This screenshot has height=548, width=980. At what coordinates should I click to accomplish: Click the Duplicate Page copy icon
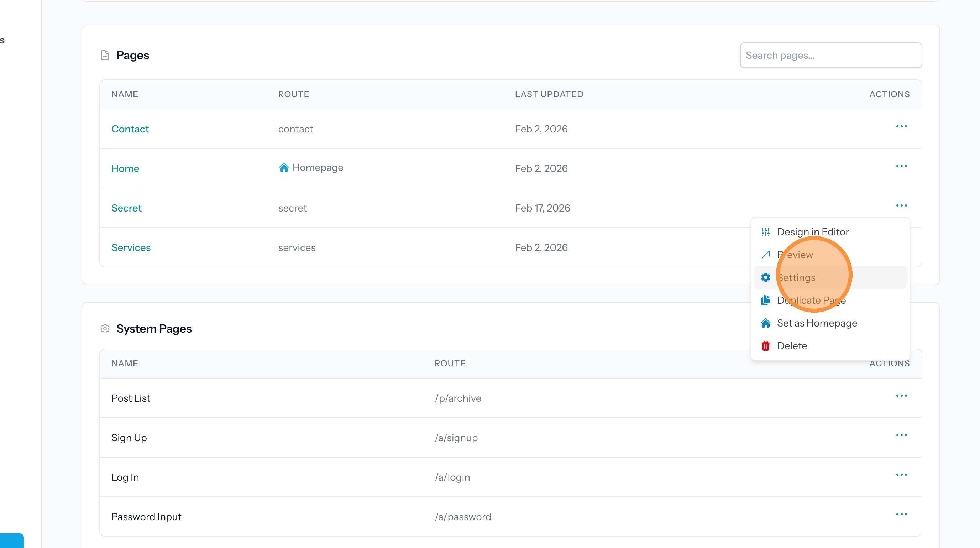765,300
